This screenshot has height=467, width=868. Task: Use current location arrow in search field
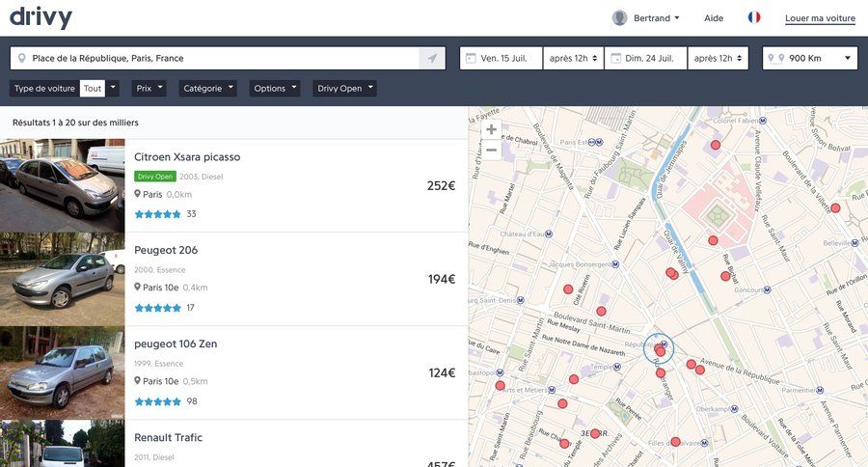432,58
